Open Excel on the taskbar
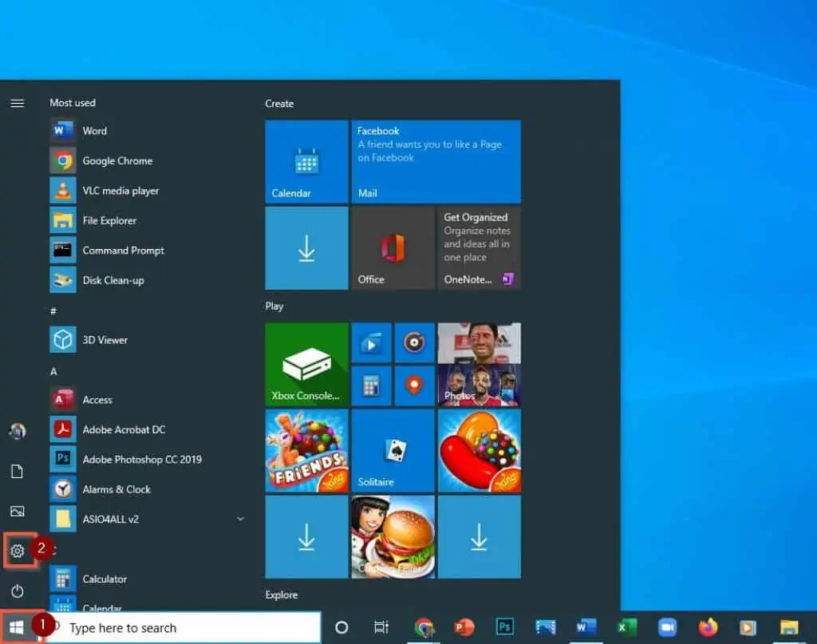Image resolution: width=817 pixels, height=644 pixels. tap(626, 627)
